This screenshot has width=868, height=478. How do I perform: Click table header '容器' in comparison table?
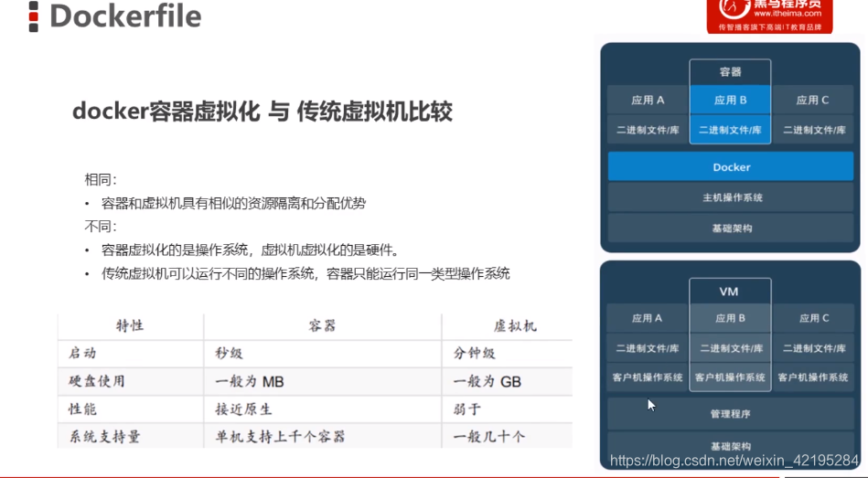click(x=323, y=326)
